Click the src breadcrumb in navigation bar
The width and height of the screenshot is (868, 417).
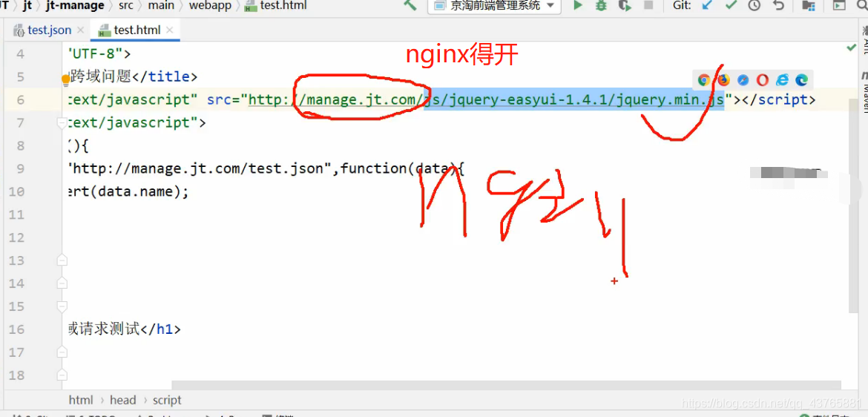(x=125, y=5)
